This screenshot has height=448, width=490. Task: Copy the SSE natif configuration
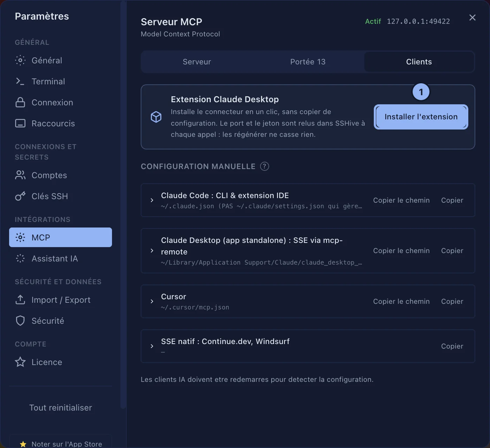click(452, 346)
